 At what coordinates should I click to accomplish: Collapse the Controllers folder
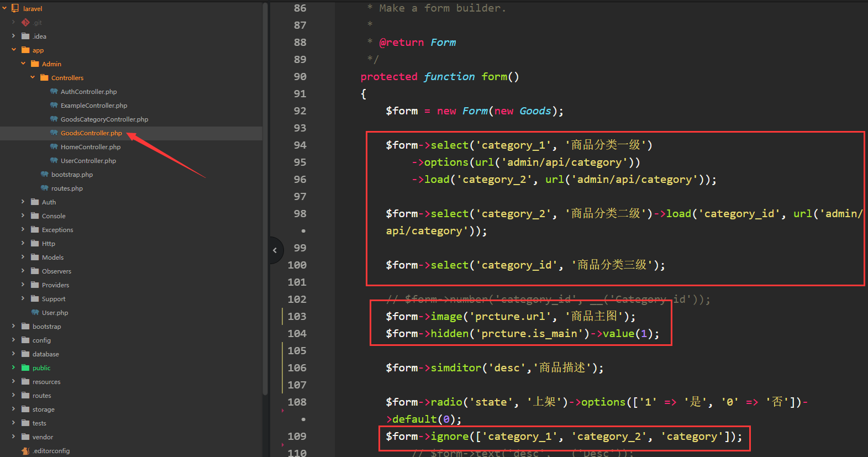pyautogui.click(x=33, y=77)
